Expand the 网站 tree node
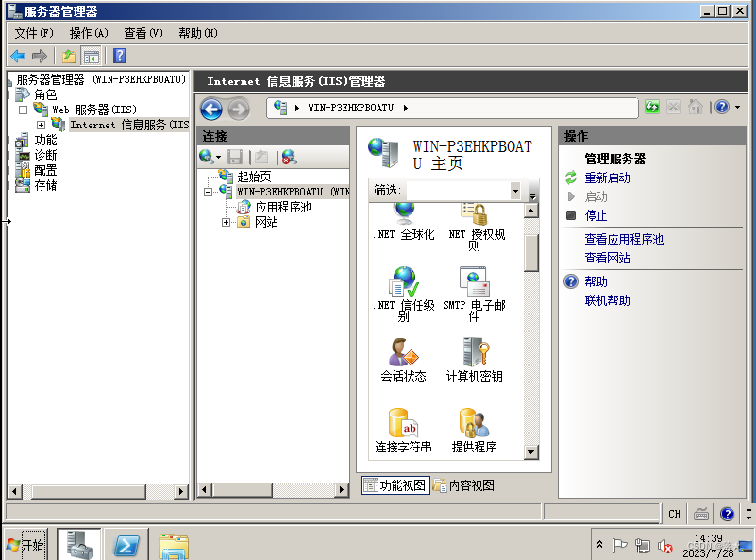 (225, 221)
